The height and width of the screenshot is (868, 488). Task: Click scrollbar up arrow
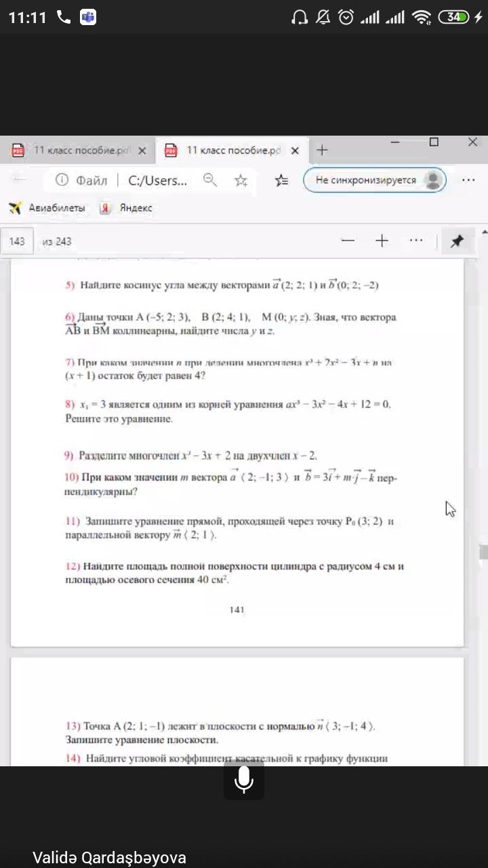tap(484, 231)
